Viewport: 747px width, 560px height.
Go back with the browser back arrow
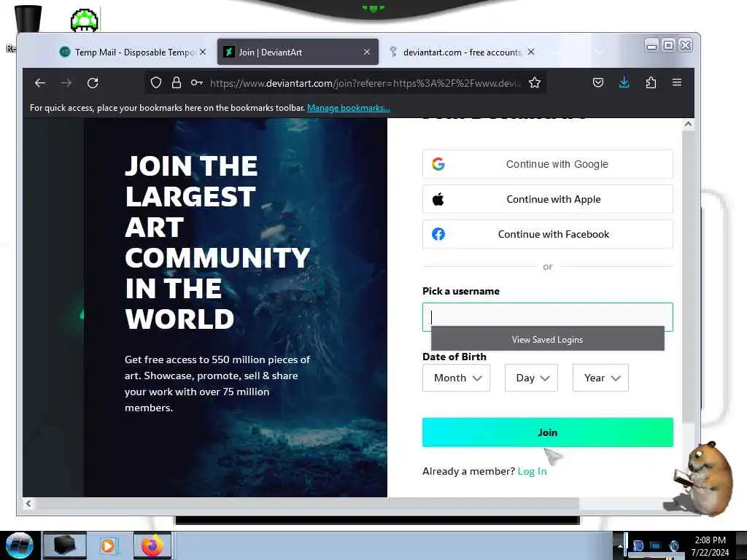(40, 83)
